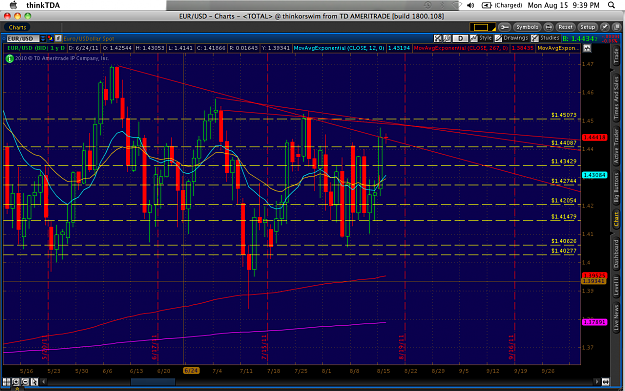Click the 1.43084 cyan price label
Image resolution: width=625 pixels, height=391 pixels.
tap(594, 175)
